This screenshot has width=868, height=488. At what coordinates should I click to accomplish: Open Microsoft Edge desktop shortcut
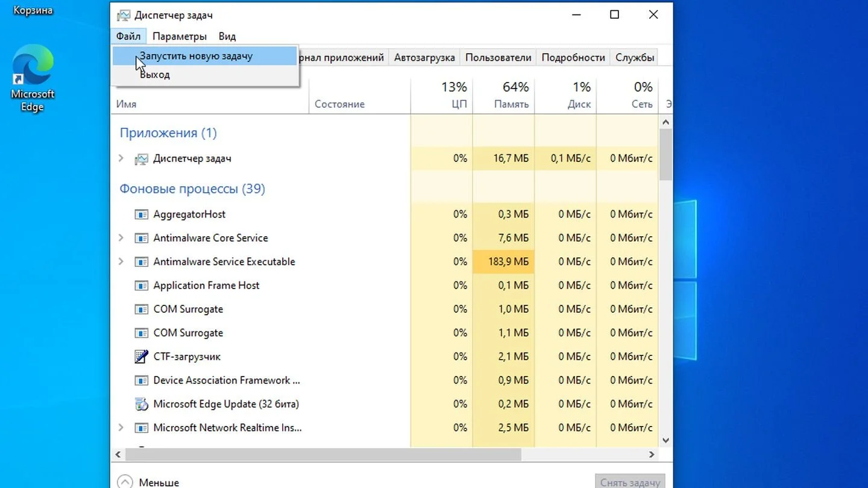pos(33,77)
